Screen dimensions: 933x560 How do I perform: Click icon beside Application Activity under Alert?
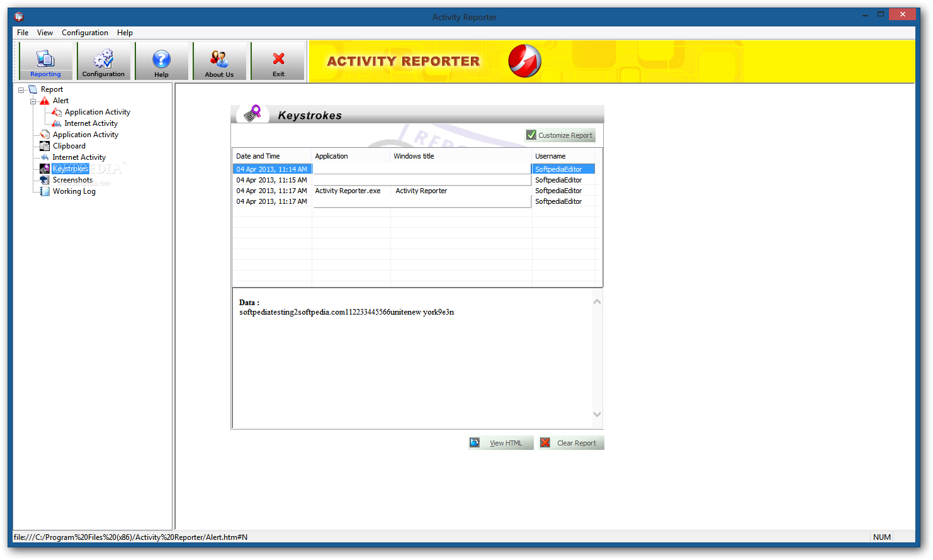click(x=57, y=112)
